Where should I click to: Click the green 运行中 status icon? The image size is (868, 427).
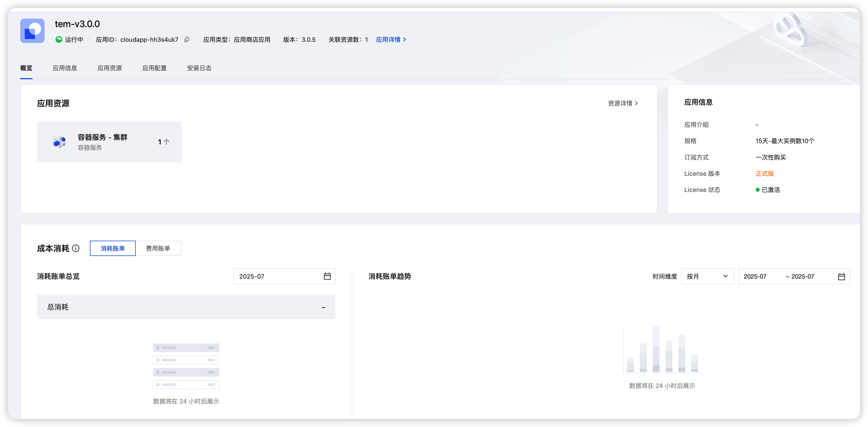click(59, 40)
